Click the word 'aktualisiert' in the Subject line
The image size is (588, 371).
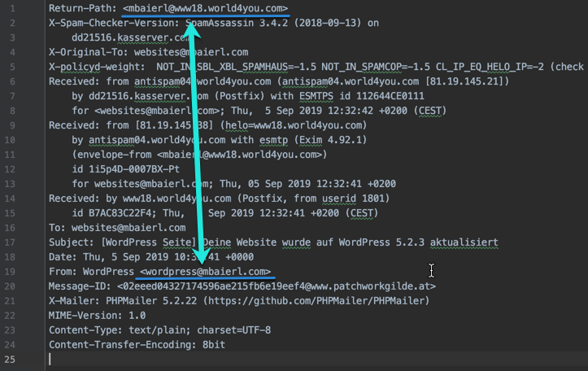click(464, 242)
